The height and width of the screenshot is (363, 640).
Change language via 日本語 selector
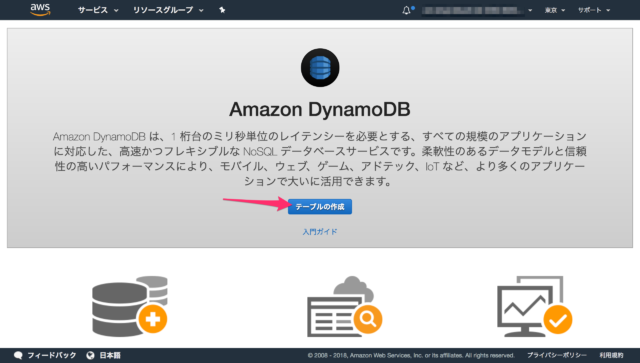click(x=110, y=355)
